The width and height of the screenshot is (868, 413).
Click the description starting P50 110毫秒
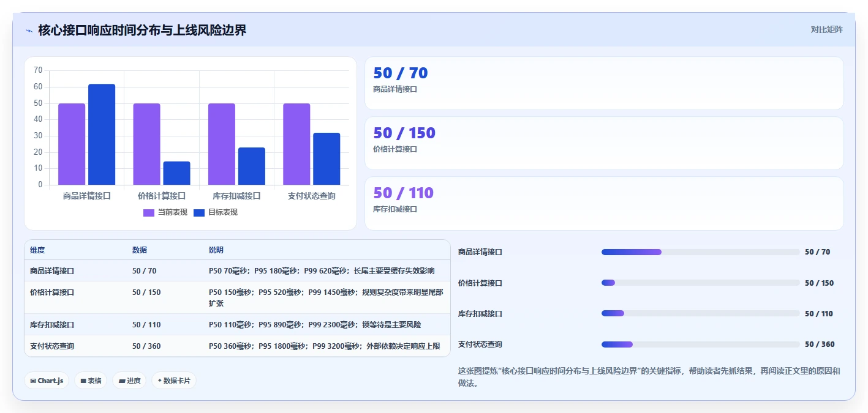tap(315, 325)
